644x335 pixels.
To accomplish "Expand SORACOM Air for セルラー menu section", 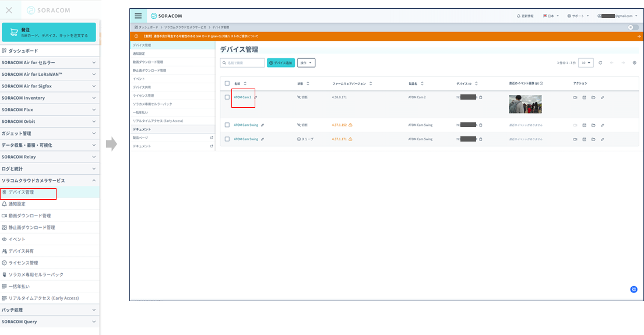I will 50,63.
